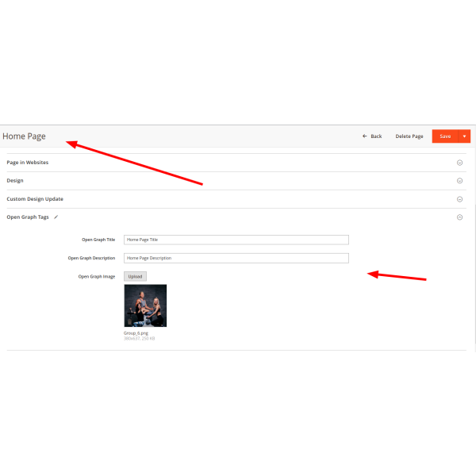Image resolution: width=476 pixels, height=476 pixels.
Task: Click the vertical scrollbar on the right edge
Action: click(x=474, y=278)
